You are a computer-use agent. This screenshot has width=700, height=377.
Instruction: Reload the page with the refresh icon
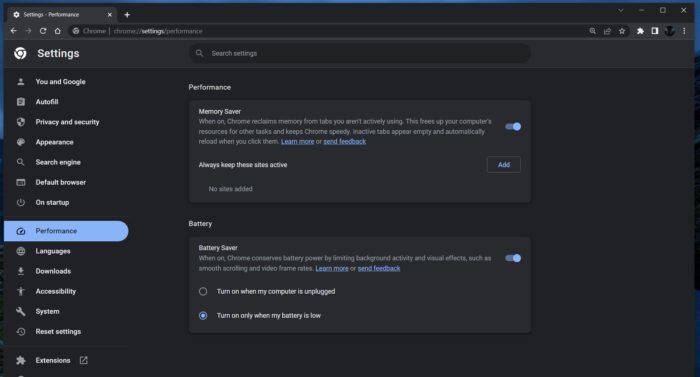[43, 31]
